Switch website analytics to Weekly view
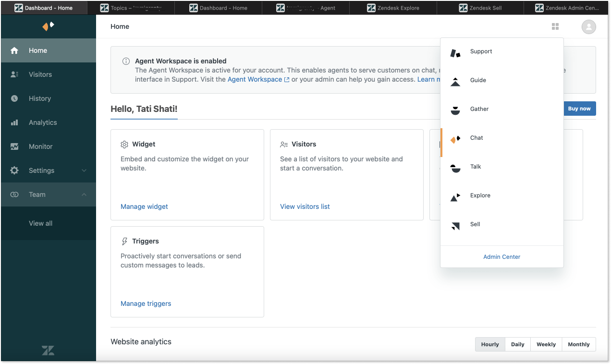The image size is (611, 364). click(x=546, y=344)
